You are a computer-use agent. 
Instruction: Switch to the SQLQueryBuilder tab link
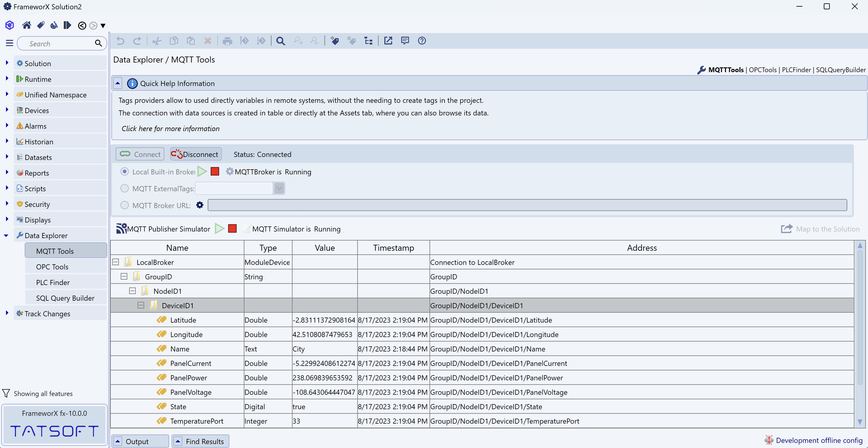[x=840, y=70]
